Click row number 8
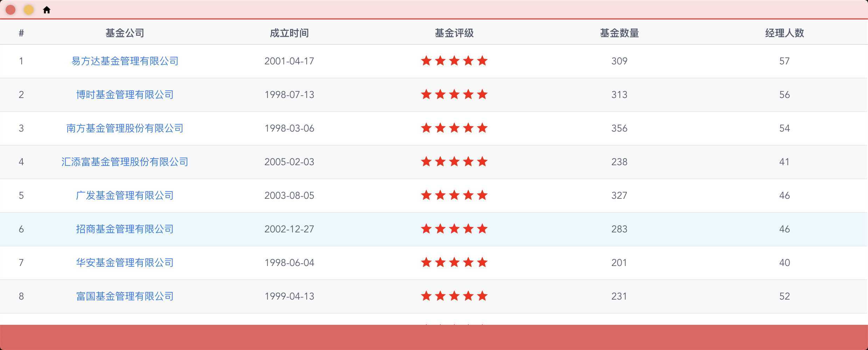 21,296
